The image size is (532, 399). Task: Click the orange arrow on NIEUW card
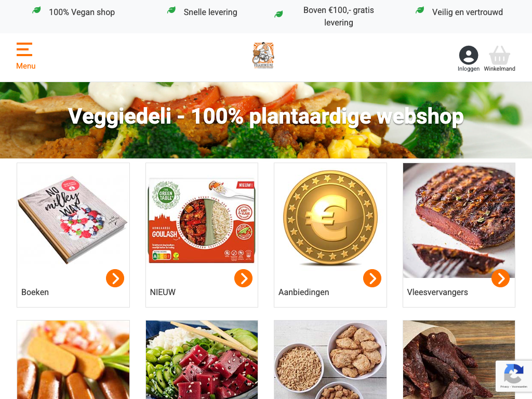pyautogui.click(x=243, y=278)
